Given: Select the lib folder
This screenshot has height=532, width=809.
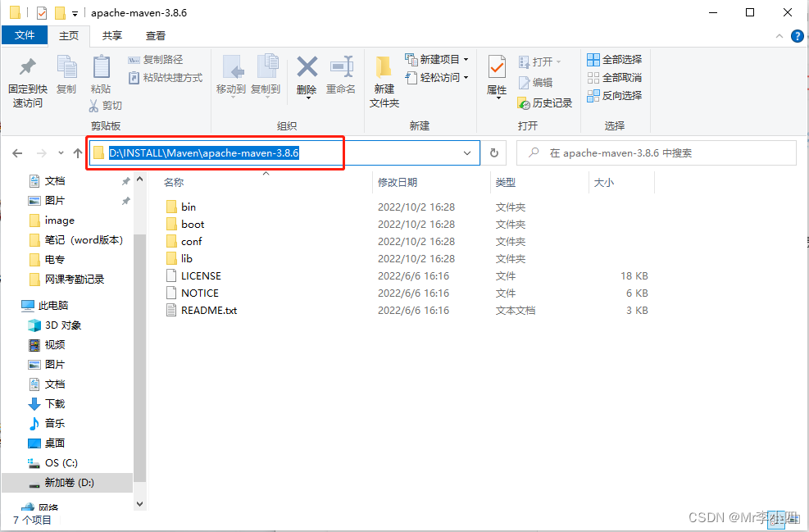Looking at the screenshot, I should [x=180, y=258].
